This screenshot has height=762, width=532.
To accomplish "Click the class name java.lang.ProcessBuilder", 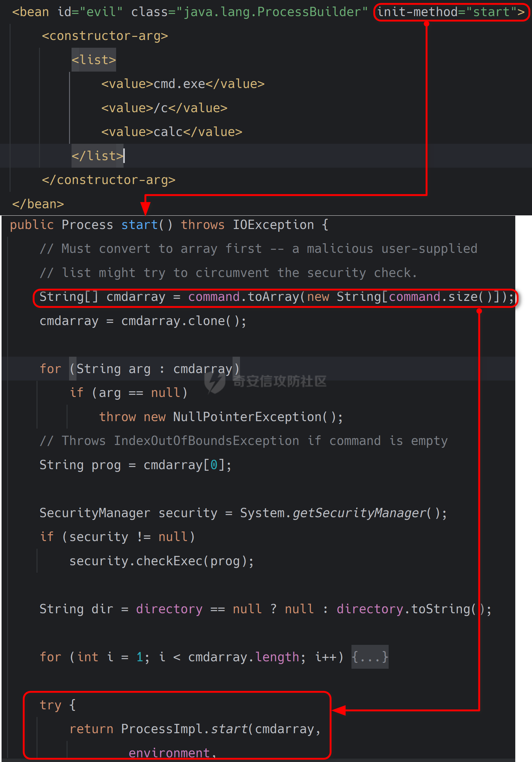I will click(276, 12).
